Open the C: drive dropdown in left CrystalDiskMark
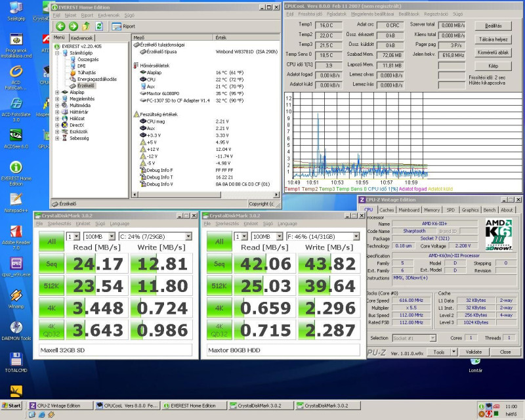525x420 pixels. click(x=188, y=237)
